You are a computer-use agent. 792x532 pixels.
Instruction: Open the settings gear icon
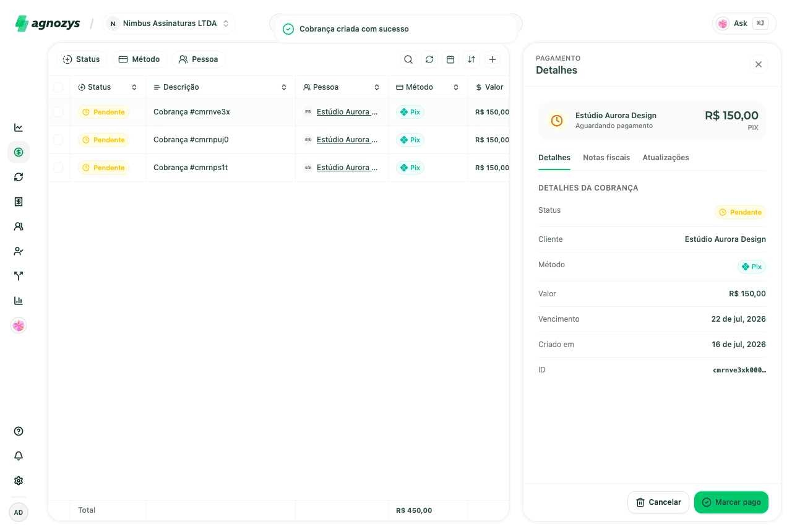coord(19,481)
